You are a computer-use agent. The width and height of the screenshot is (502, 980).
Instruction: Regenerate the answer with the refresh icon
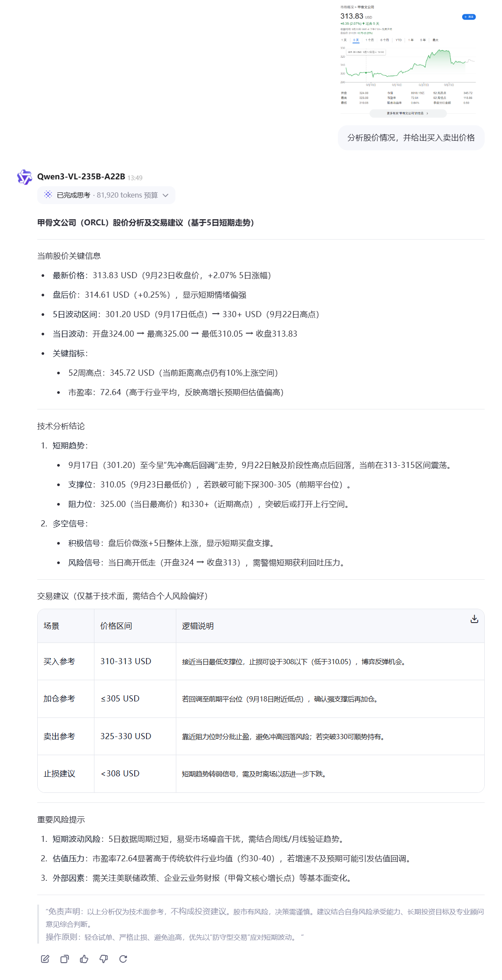(123, 959)
